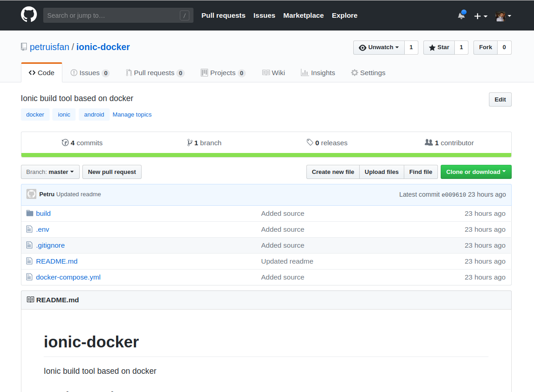The image size is (534, 392).
Task: Open the Updated readme commit message in header
Action: tap(79, 194)
